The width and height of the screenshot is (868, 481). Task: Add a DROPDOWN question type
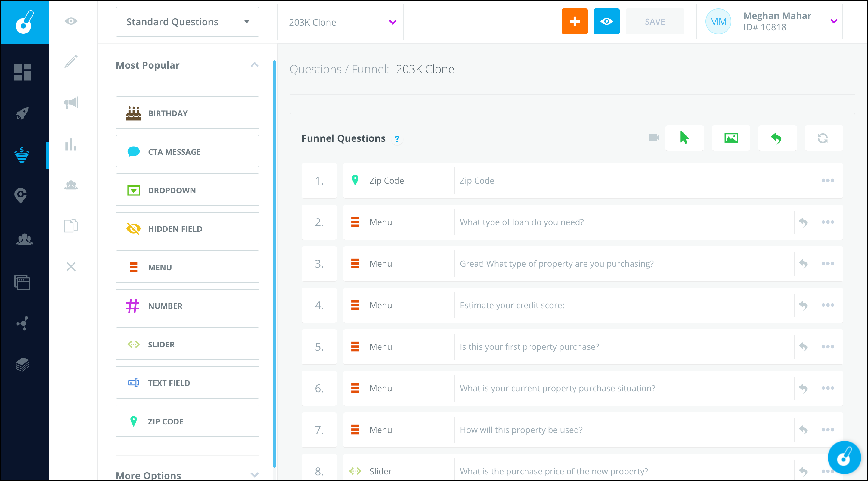(187, 190)
